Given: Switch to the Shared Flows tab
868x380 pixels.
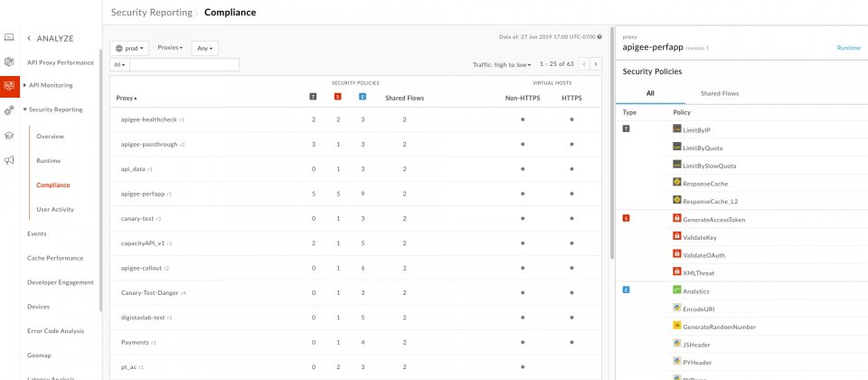Looking at the screenshot, I should [719, 93].
